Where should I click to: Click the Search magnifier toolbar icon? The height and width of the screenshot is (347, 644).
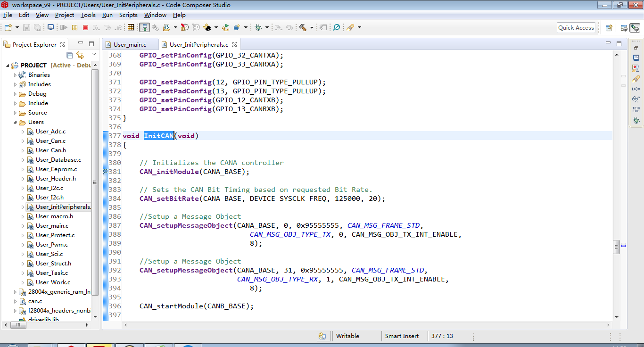pos(337,27)
